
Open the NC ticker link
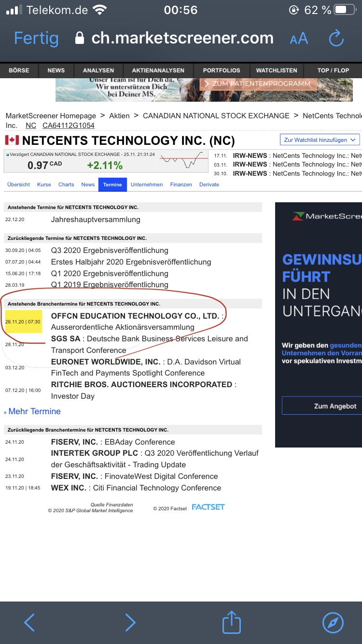[31, 126]
